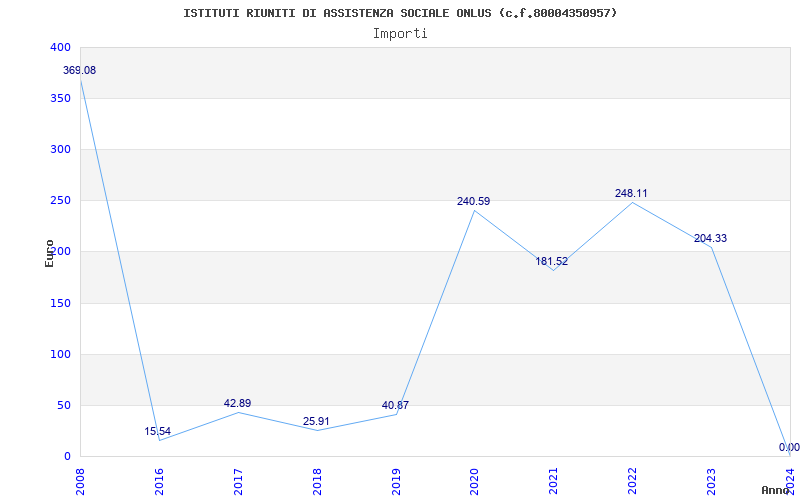The image size is (800, 500).
Task: Click the 369.08 data point label
Action: pos(80,71)
